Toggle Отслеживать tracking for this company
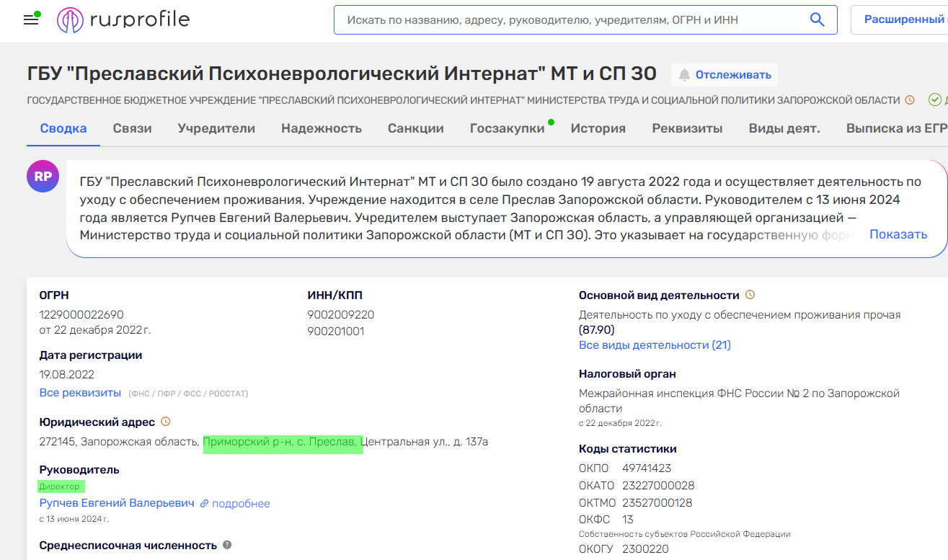Screen dimensions: 948x560 [x=725, y=75]
